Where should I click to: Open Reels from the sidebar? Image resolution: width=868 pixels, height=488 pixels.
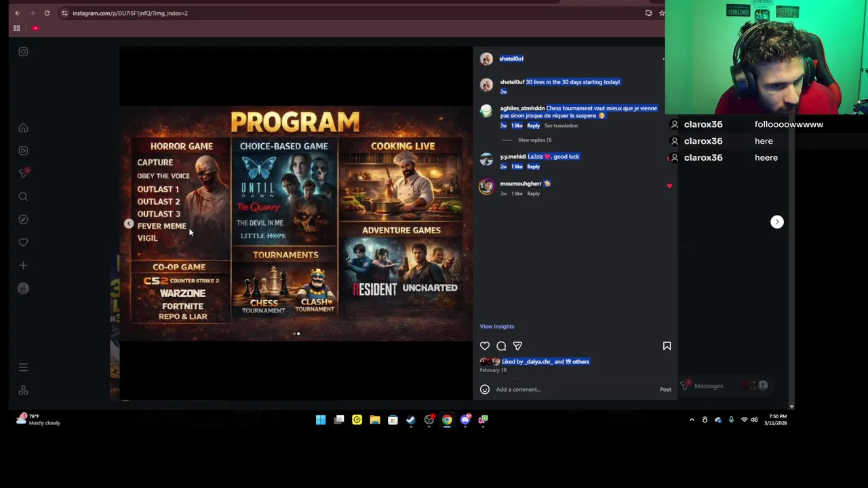pyautogui.click(x=23, y=150)
